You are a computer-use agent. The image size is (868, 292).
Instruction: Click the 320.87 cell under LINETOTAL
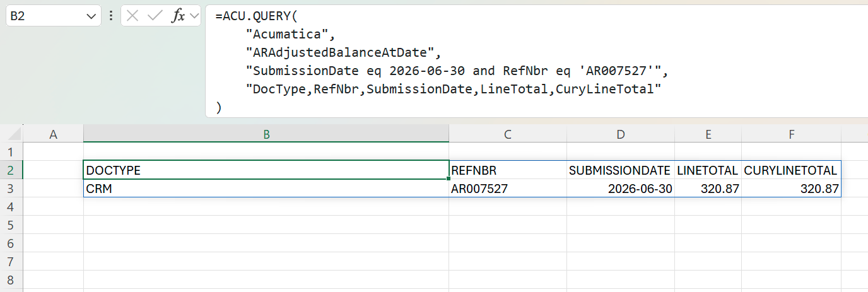[708, 189]
